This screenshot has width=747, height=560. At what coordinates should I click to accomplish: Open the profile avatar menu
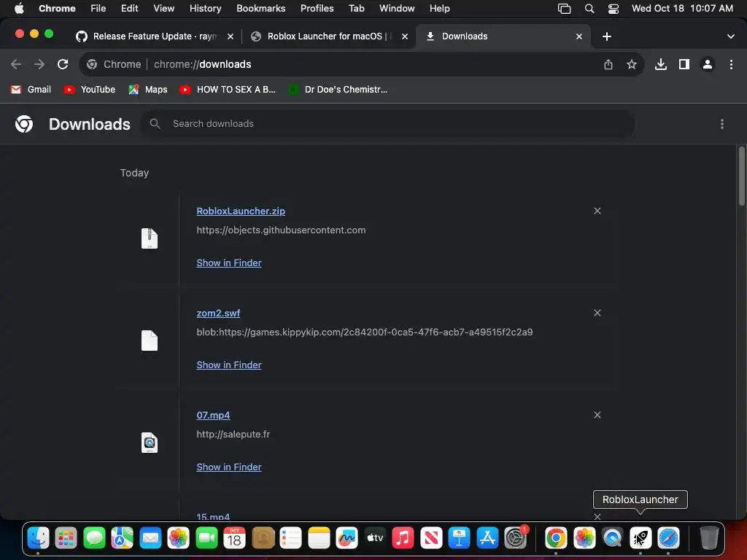coord(708,64)
